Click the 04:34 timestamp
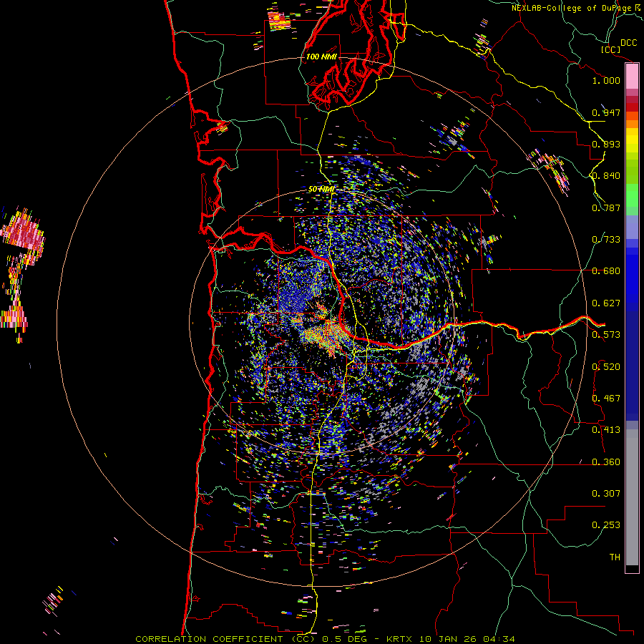This screenshot has width=644, height=644. tap(499, 639)
